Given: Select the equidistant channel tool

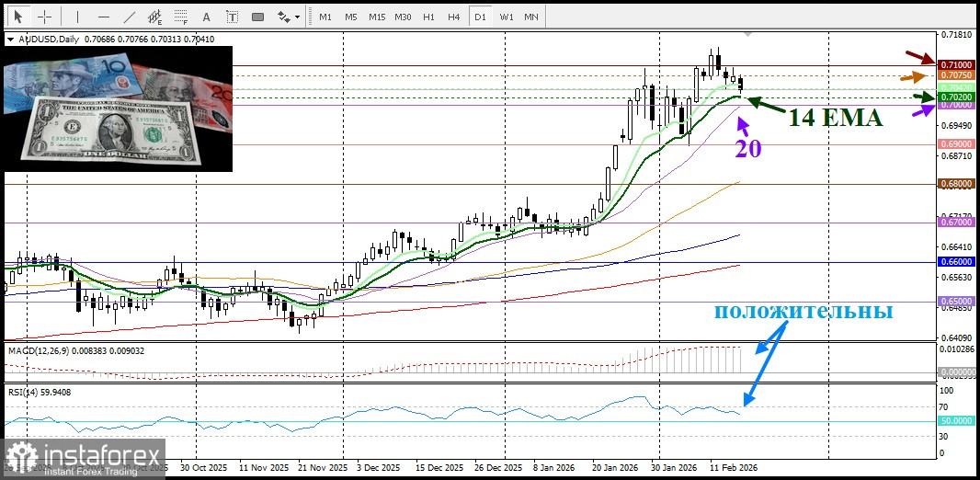Looking at the screenshot, I should [155, 17].
